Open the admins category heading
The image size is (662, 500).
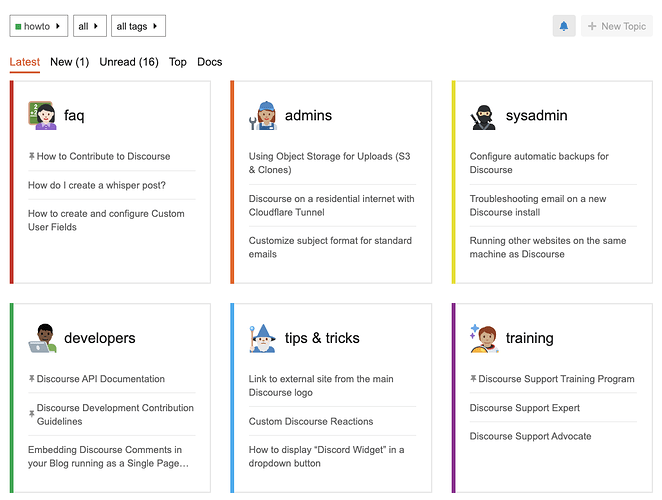(308, 115)
